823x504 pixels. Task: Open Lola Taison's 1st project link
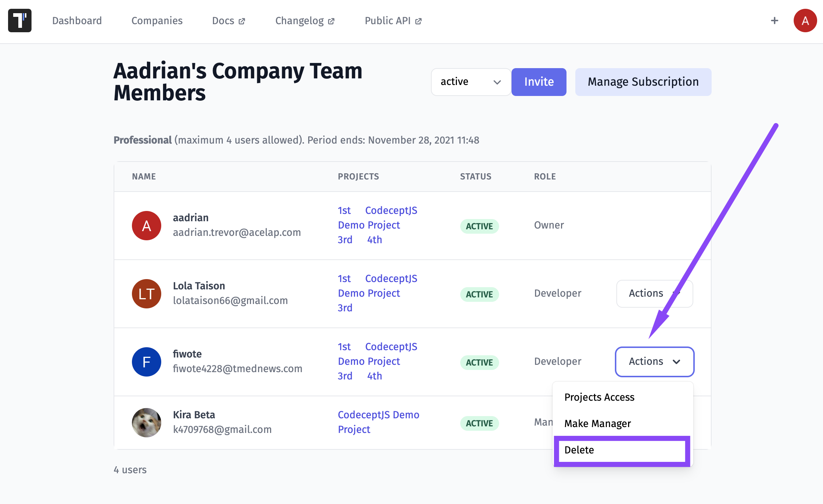344,278
